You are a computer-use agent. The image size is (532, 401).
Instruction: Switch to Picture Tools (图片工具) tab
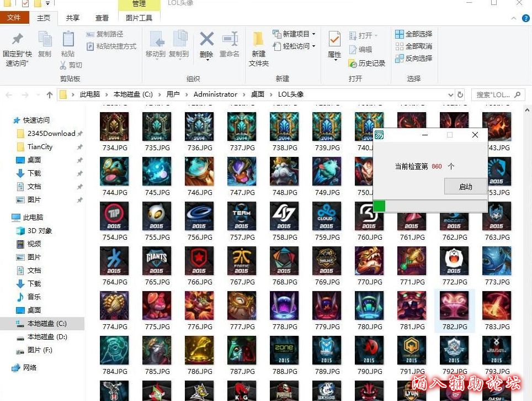[x=139, y=18]
